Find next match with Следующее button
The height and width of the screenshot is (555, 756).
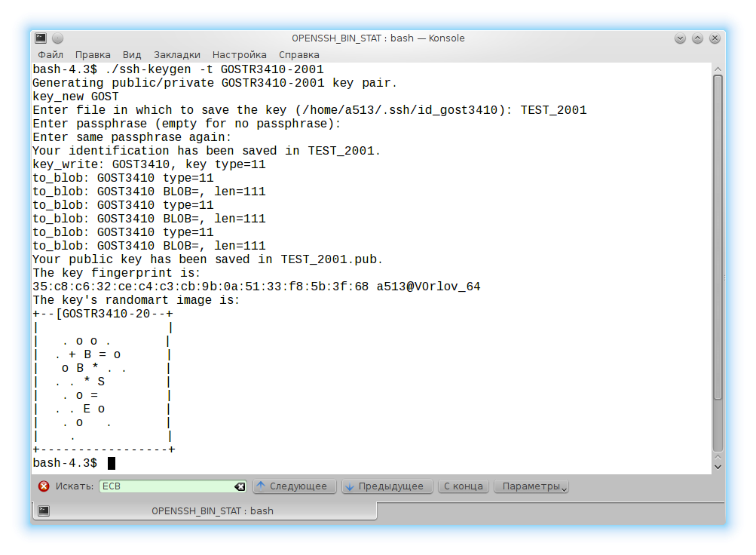294,486
